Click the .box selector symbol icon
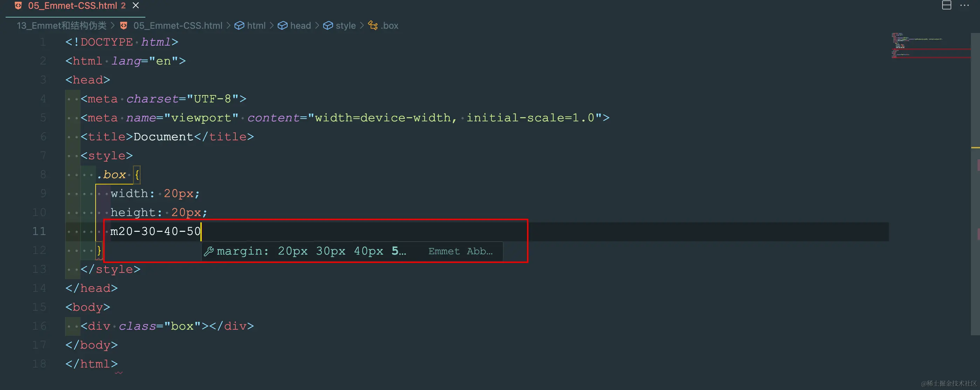 373,26
